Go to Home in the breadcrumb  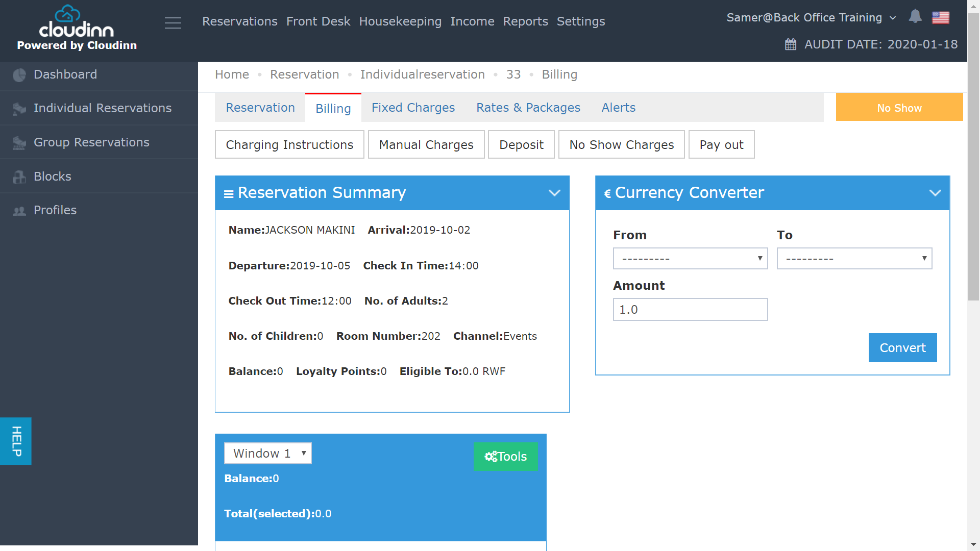point(232,74)
